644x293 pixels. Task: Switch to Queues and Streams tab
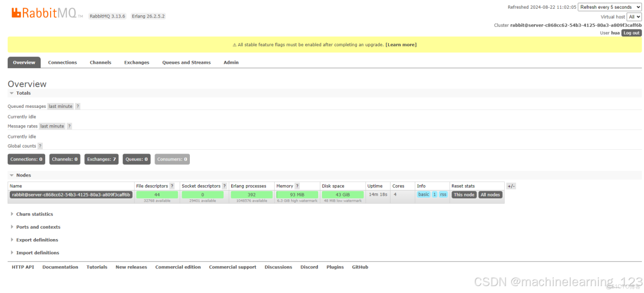[x=187, y=63]
